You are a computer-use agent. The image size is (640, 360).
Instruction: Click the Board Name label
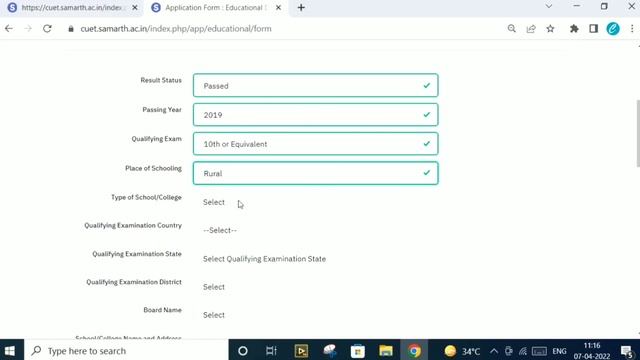(x=162, y=310)
